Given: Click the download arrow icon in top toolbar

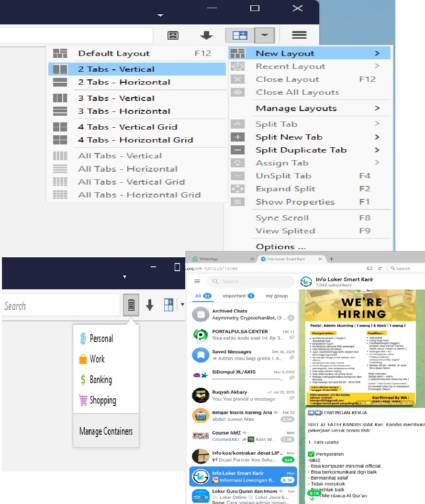Looking at the screenshot, I should 206,35.
